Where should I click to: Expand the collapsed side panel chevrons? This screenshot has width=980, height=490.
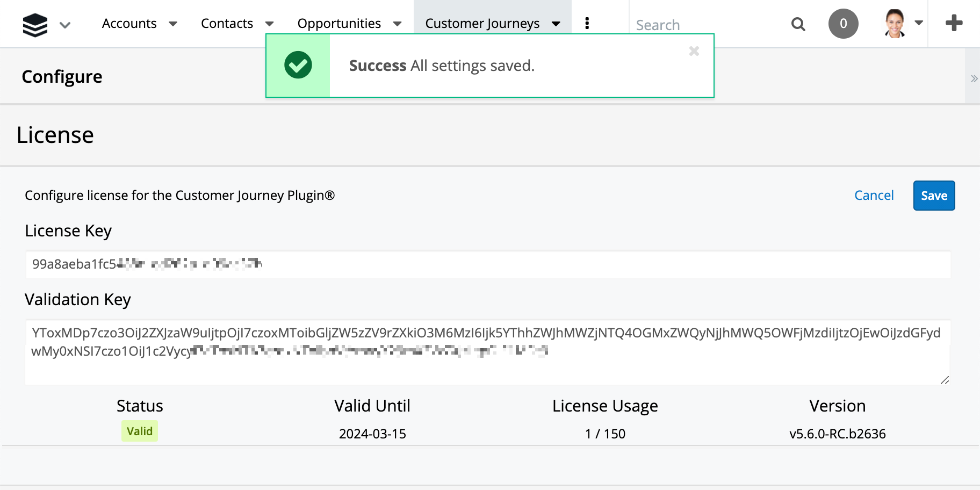point(974,78)
